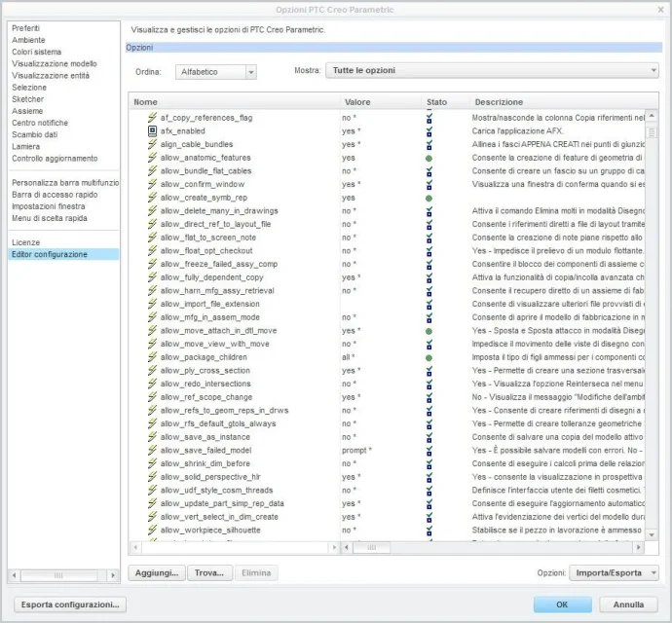The width and height of the screenshot is (672, 623).
Task: Click the green status dot for allow_move_attach_in_dtl_move
Action: click(x=429, y=331)
